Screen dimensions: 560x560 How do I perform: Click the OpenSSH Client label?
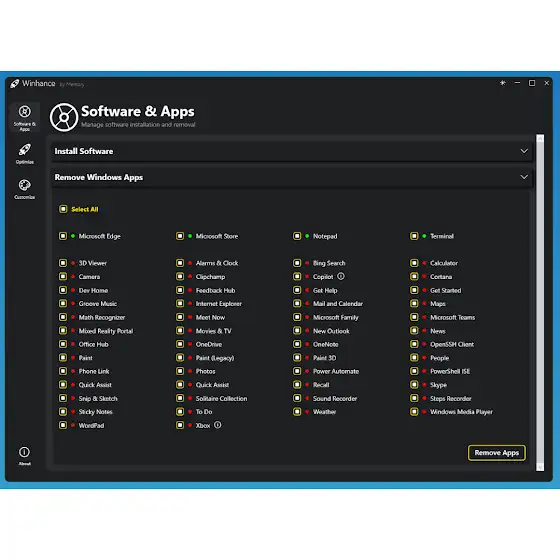[x=452, y=344]
